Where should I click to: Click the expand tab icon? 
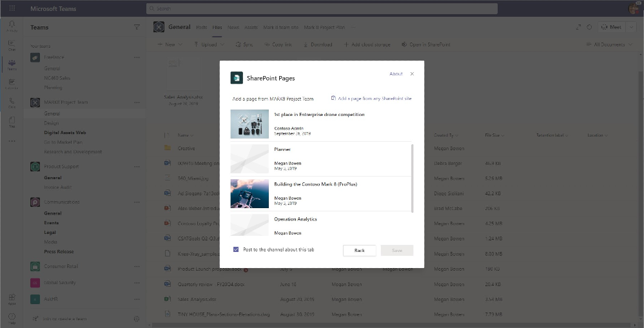coord(578,27)
